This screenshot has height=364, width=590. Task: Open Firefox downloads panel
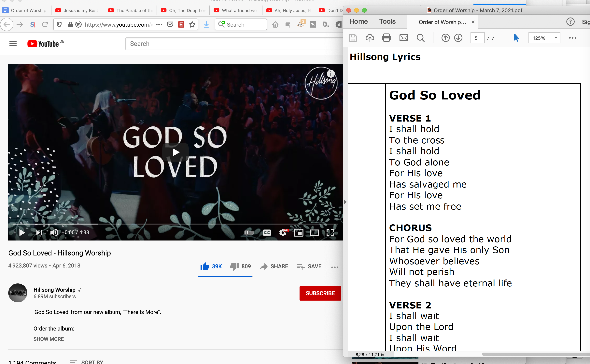pos(206,24)
